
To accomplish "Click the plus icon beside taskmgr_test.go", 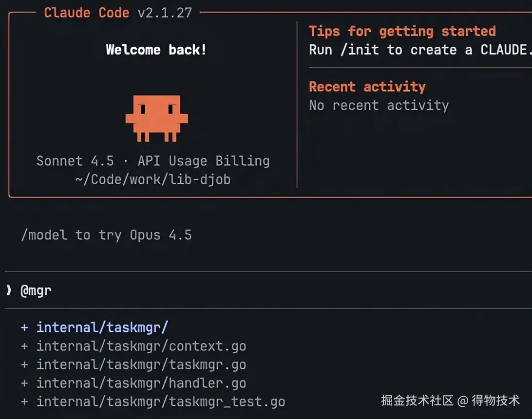I will pyautogui.click(x=24, y=402).
